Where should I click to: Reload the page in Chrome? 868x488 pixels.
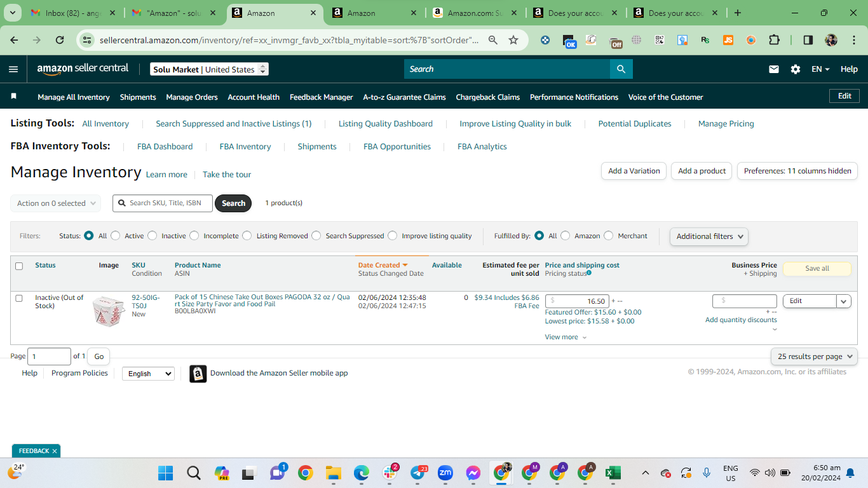pyautogui.click(x=60, y=40)
